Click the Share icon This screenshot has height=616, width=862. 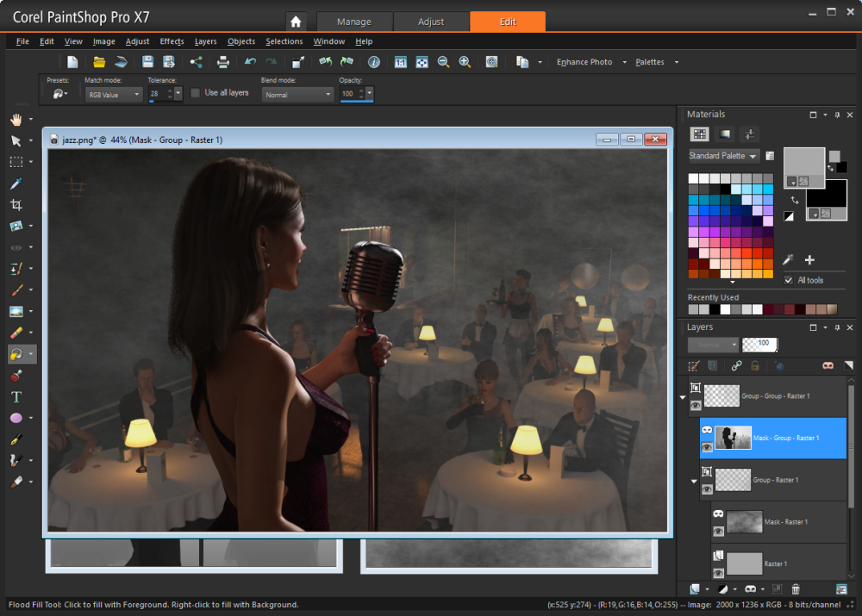(x=196, y=62)
